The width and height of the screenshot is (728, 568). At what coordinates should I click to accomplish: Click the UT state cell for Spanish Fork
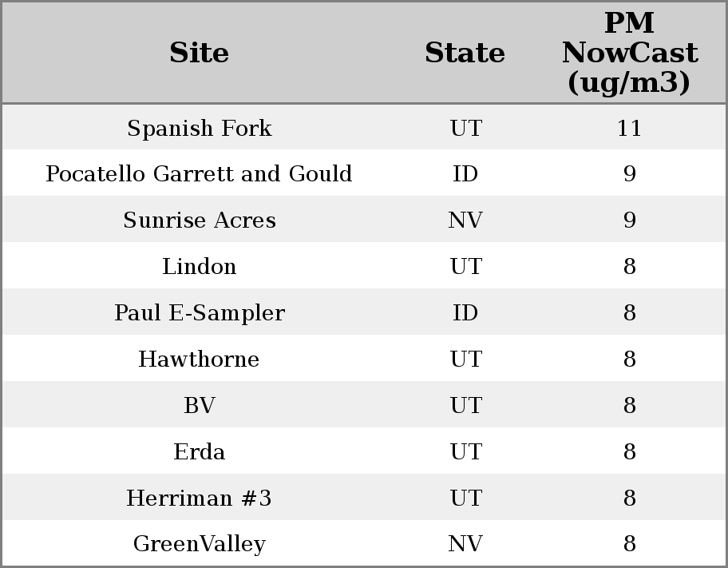coord(465,128)
